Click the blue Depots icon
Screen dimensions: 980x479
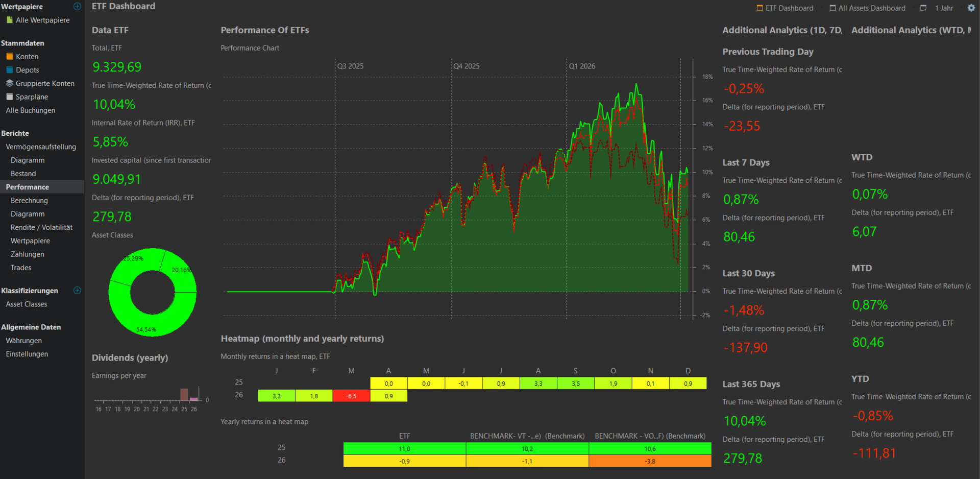point(9,70)
